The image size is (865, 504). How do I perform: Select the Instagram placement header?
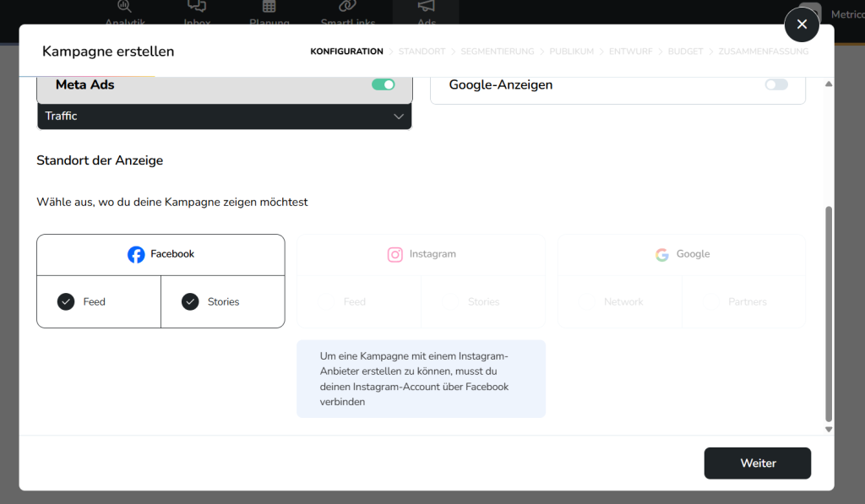coord(422,255)
